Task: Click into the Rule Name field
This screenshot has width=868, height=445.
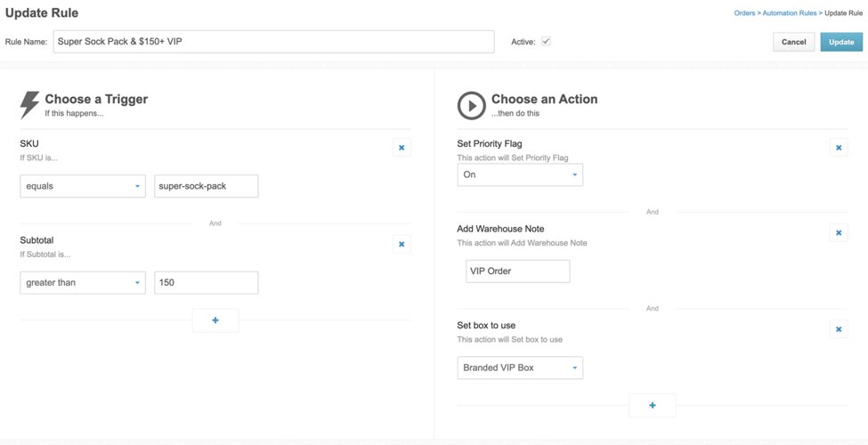Action: tap(273, 42)
